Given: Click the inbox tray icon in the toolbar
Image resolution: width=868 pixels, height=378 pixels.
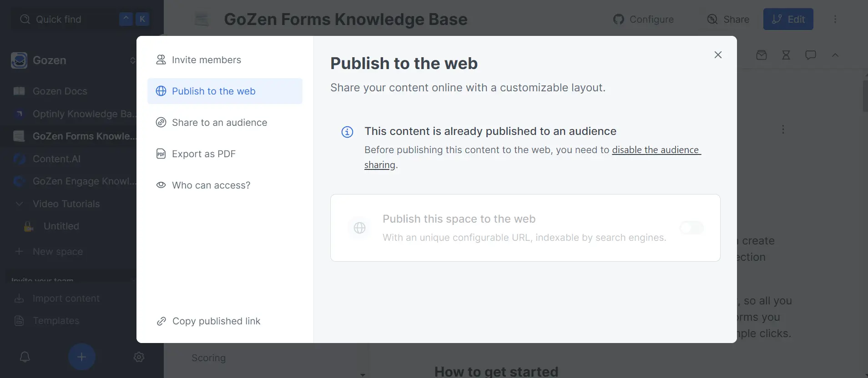Looking at the screenshot, I should click(761, 55).
